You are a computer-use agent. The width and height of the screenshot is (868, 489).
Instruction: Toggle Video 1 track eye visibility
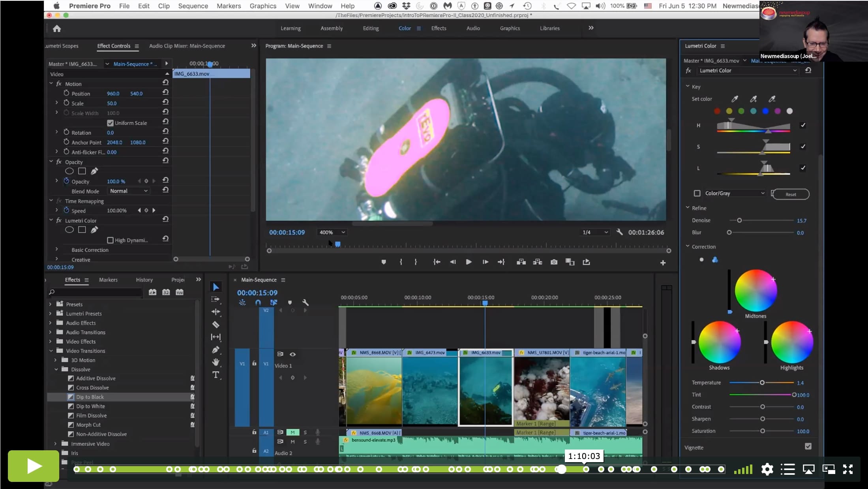click(292, 354)
